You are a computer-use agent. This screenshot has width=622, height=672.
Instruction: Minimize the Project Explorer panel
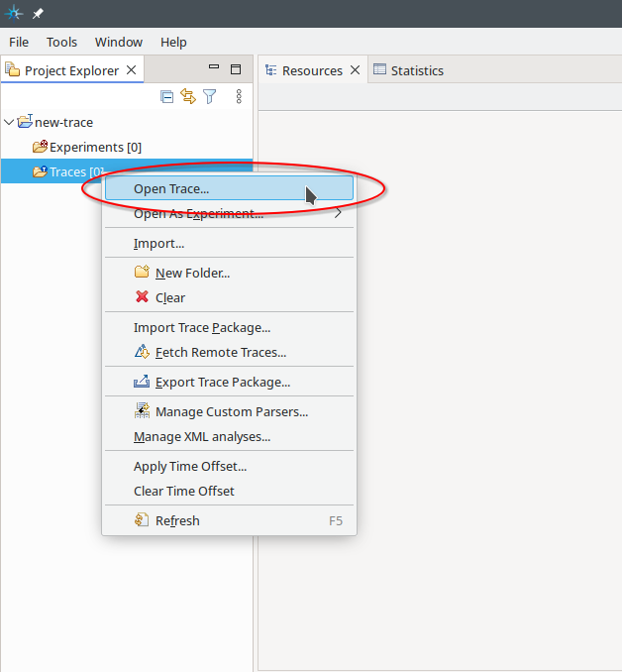tap(214, 69)
